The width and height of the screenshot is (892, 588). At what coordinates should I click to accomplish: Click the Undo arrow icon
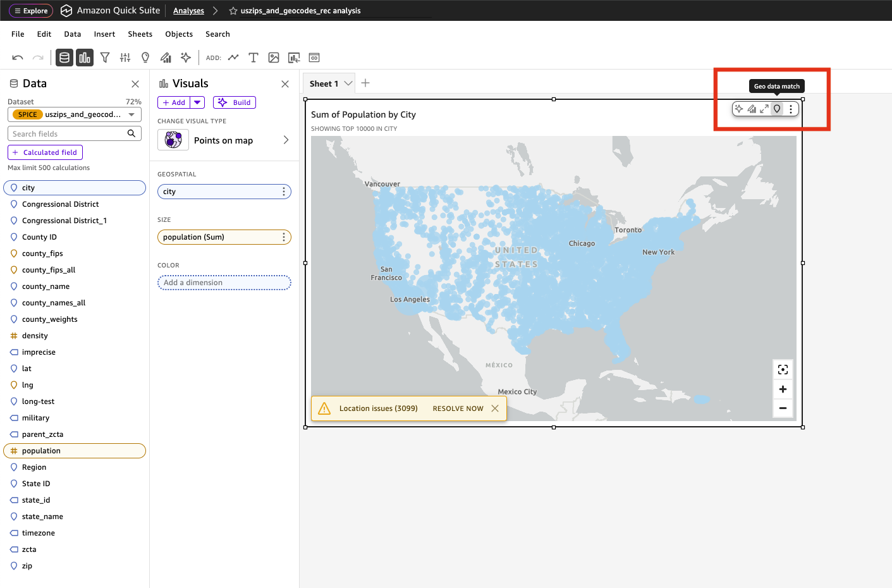pos(18,58)
